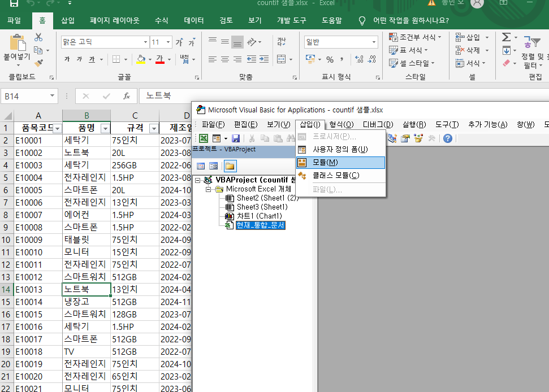Image resolution: width=549 pixels, height=392 pixels.
Task: Click the clear eraser icon in 편집 group
Action: click(x=506, y=63)
